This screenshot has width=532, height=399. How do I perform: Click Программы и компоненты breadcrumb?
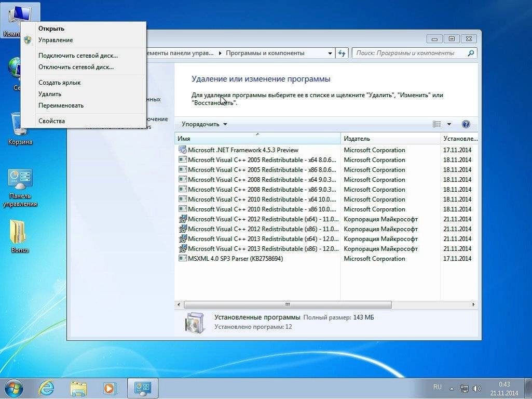[x=265, y=54]
